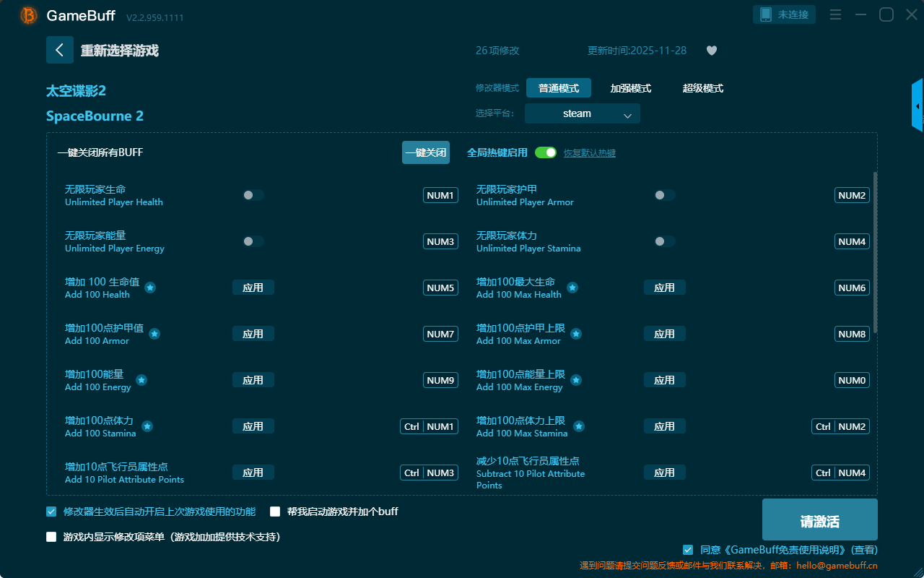
Task: Open the hamburger menu in title bar
Action: tap(835, 14)
